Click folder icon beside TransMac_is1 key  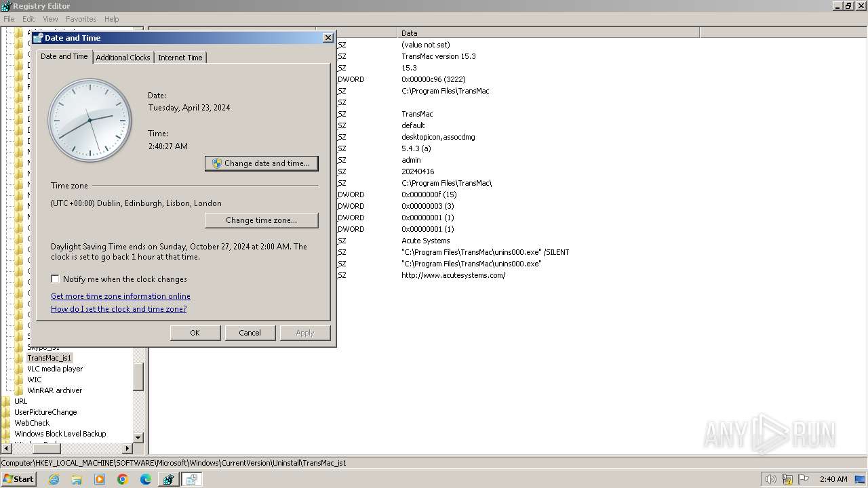point(19,358)
